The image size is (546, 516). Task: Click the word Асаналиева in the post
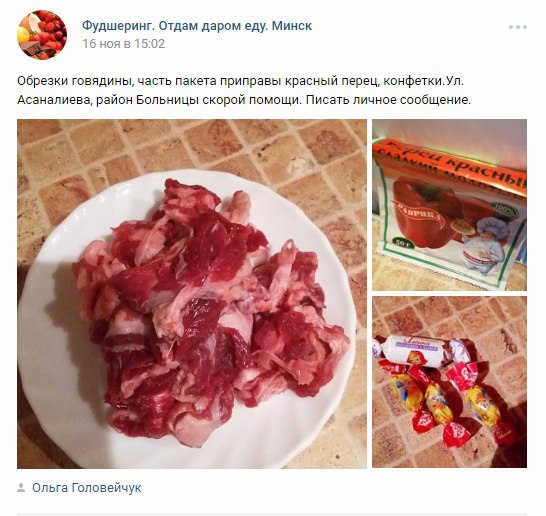coord(55,100)
